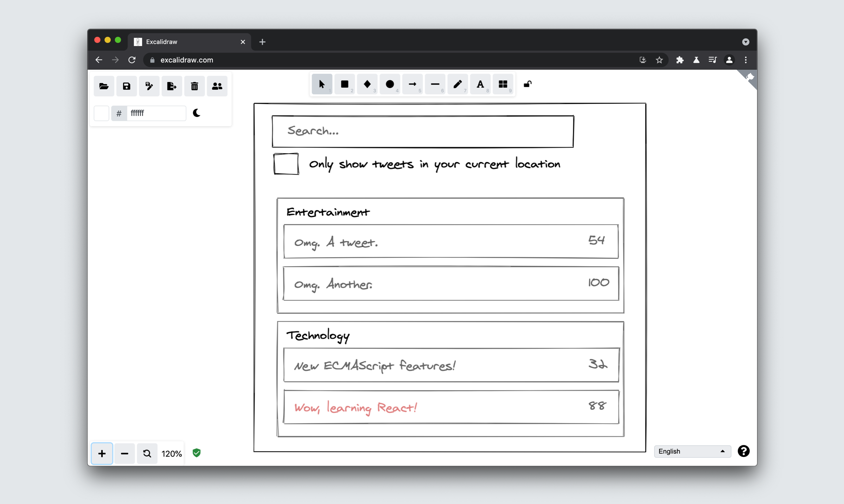Select the Line tool
This screenshot has height=504, width=844.
coord(435,84)
